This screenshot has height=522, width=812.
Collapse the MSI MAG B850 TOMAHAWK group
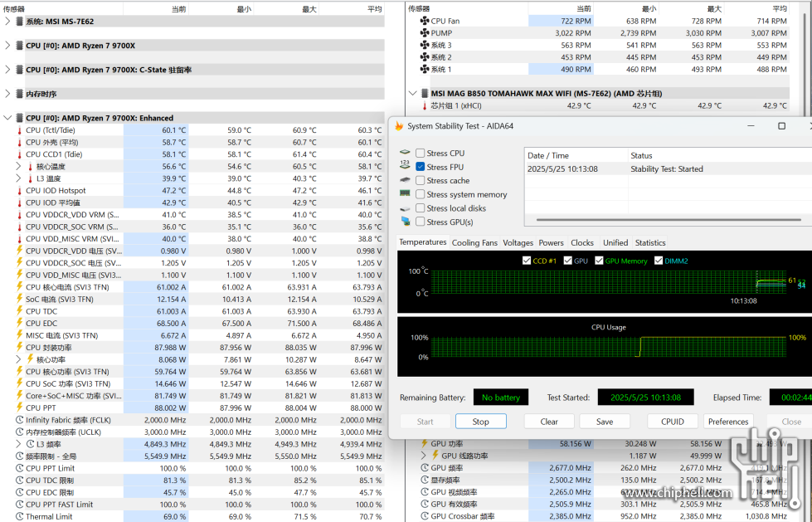point(412,93)
